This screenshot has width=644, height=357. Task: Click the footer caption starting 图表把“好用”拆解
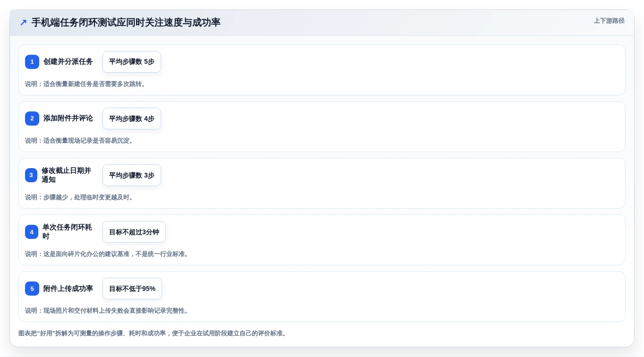tap(154, 333)
